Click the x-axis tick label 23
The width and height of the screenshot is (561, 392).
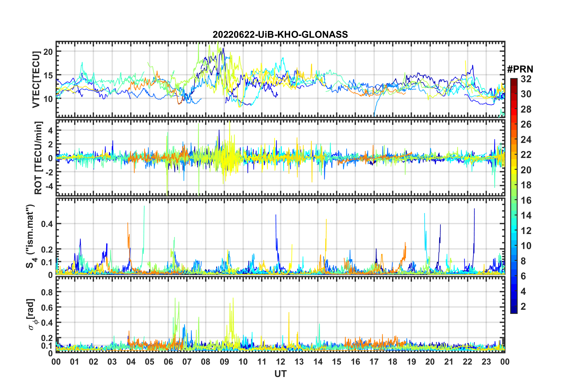click(x=486, y=362)
